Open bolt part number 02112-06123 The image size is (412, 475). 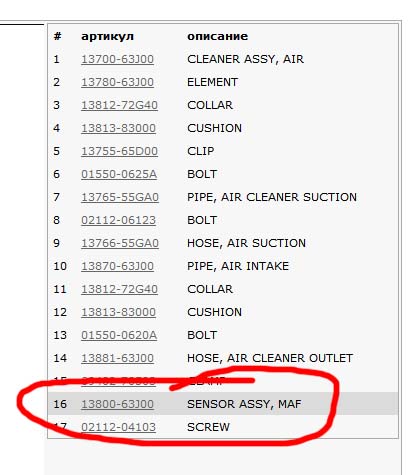pyautogui.click(x=118, y=220)
